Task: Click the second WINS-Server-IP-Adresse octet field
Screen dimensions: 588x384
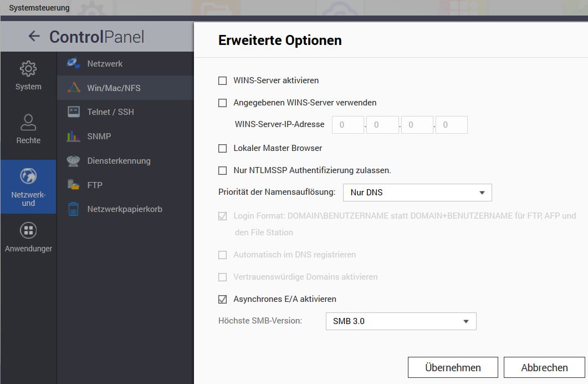Action: pyautogui.click(x=382, y=125)
